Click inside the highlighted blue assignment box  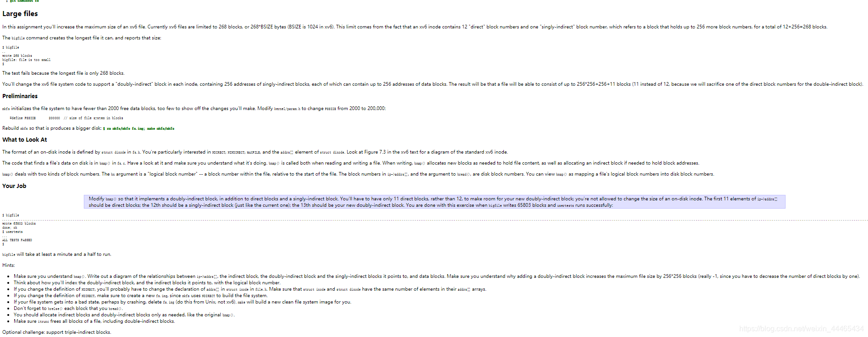434,202
